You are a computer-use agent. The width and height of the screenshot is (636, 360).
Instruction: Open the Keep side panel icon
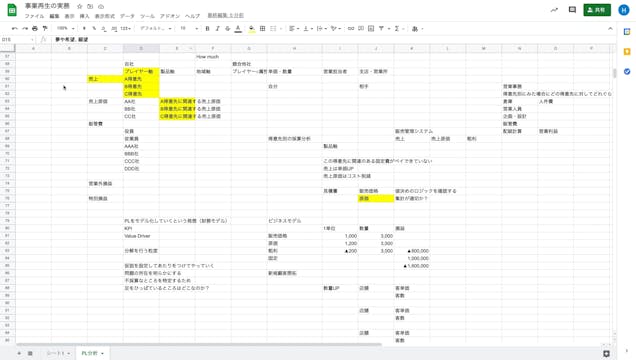627,51
